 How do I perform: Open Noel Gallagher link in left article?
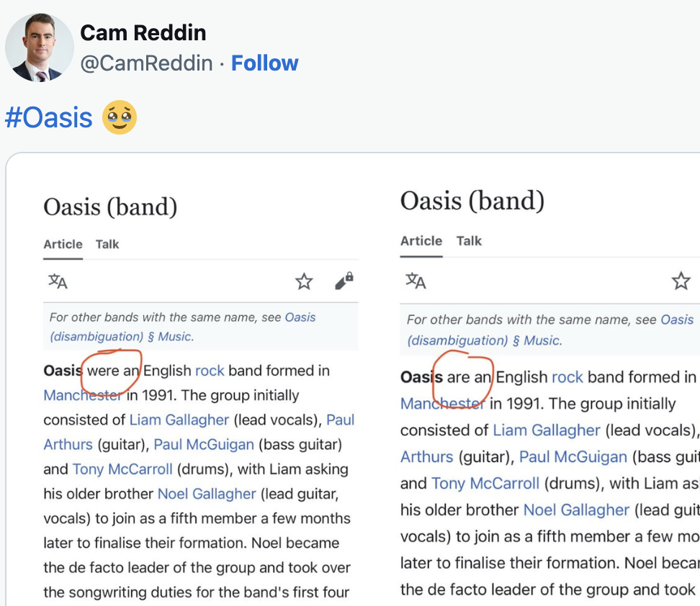tap(207, 494)
